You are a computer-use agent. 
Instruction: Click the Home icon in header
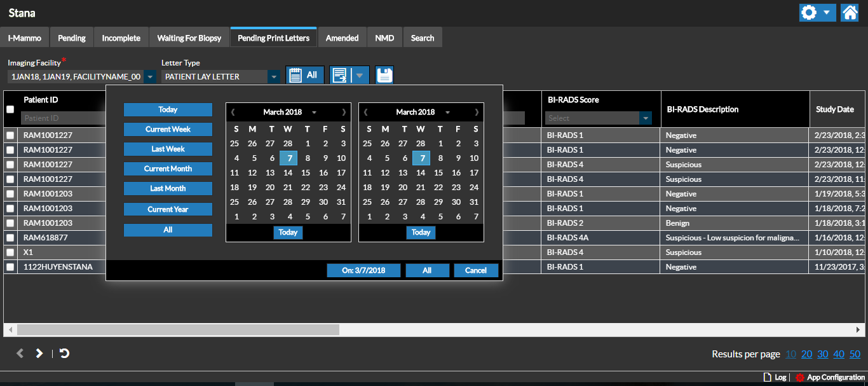click(850, 13)
